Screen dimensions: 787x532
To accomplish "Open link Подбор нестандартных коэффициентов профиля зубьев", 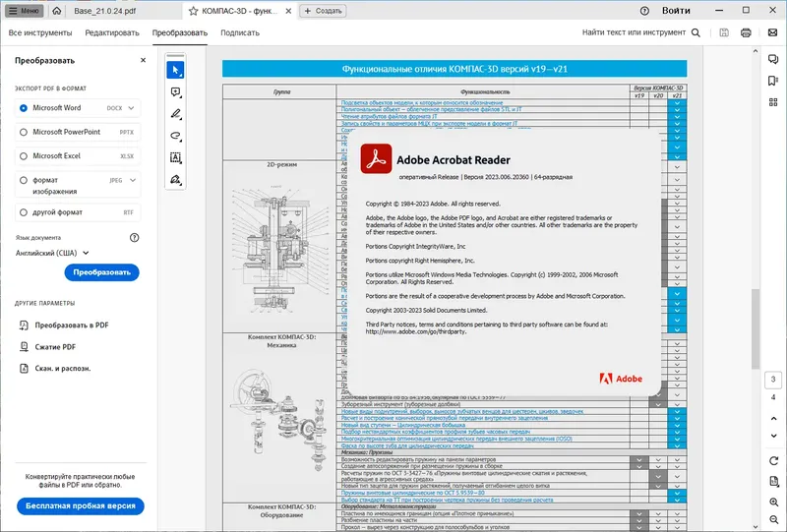I will tap(435, 432).
